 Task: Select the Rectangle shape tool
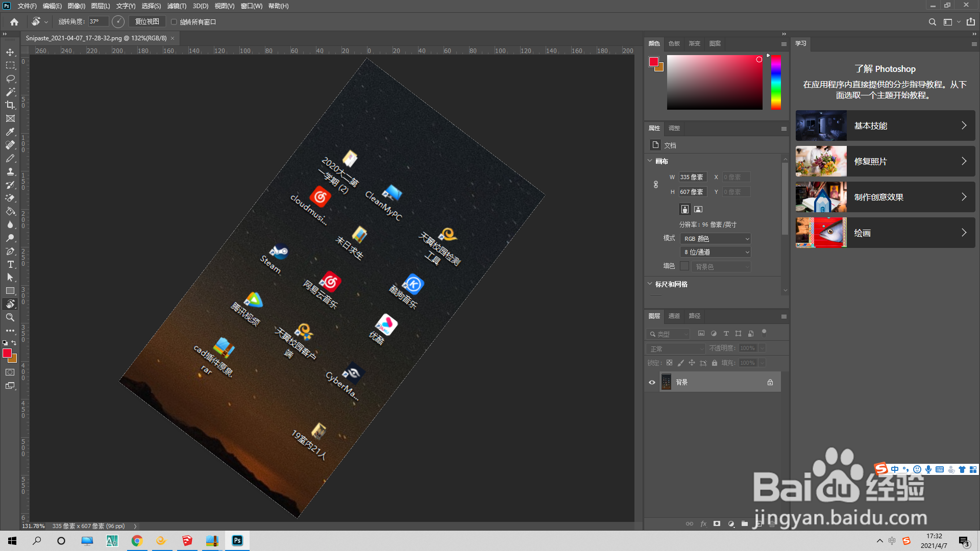(x=10, y=291)
